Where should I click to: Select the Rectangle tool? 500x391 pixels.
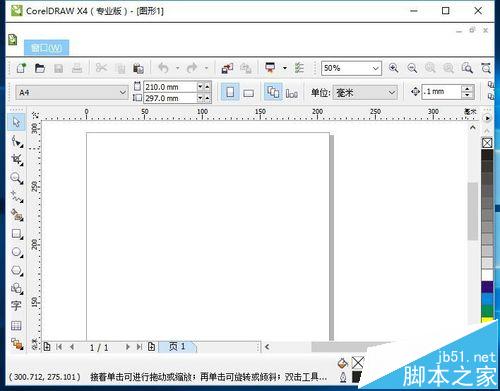click(16, 234)
